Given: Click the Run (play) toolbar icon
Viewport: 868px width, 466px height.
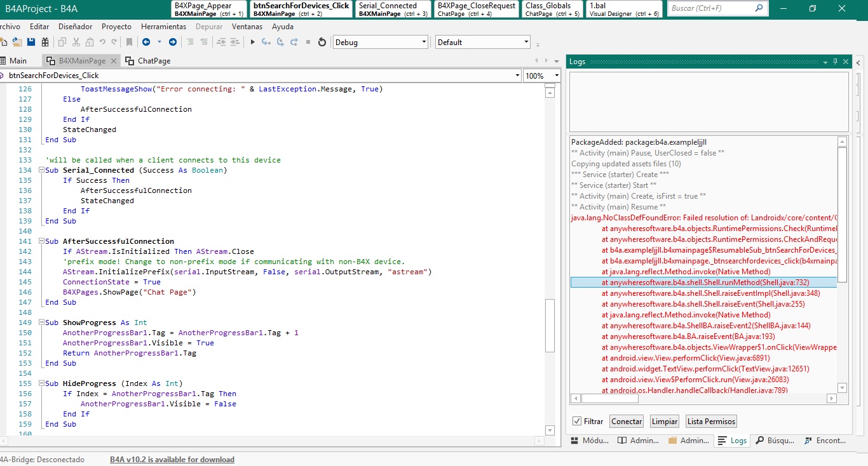Looking at the screenshot, I should [252, 43].
